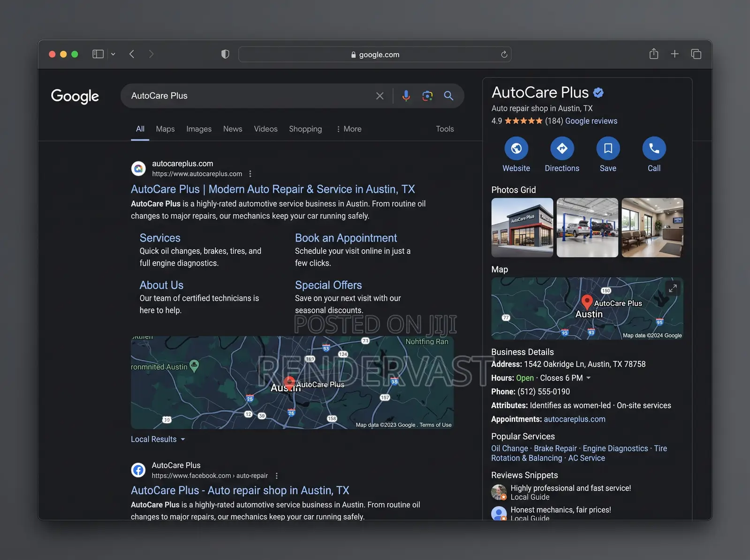Open the sidebar options chevron in toolbar
Image resolution: width=750 pixels, height=560 pixels.
coord(113,54)
